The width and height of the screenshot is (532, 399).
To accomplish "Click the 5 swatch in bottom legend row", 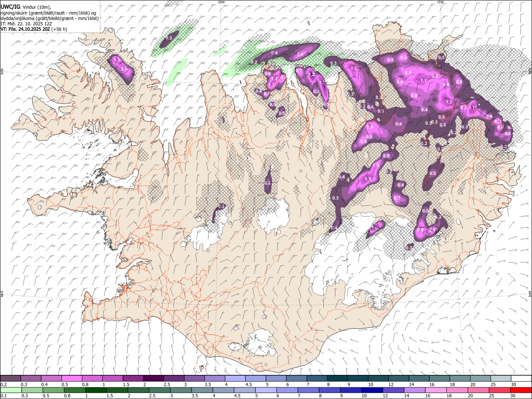I will point(266,390).
